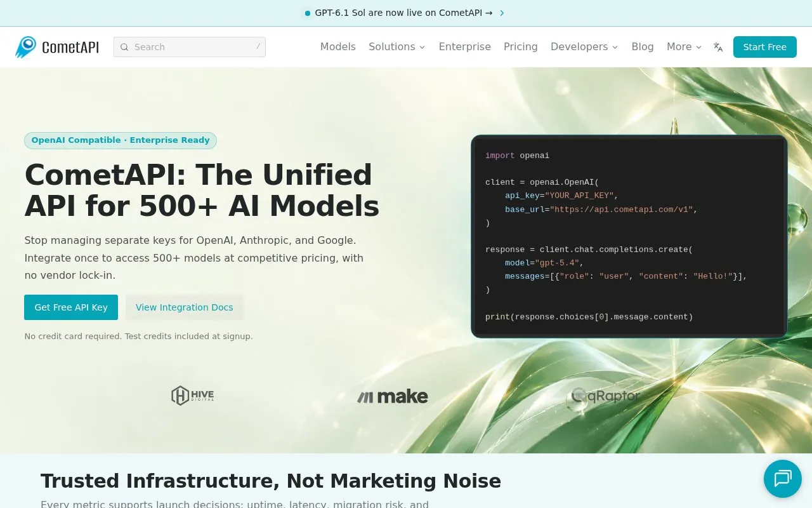
Task: Click the qRaptor logo
Action: 606,396
